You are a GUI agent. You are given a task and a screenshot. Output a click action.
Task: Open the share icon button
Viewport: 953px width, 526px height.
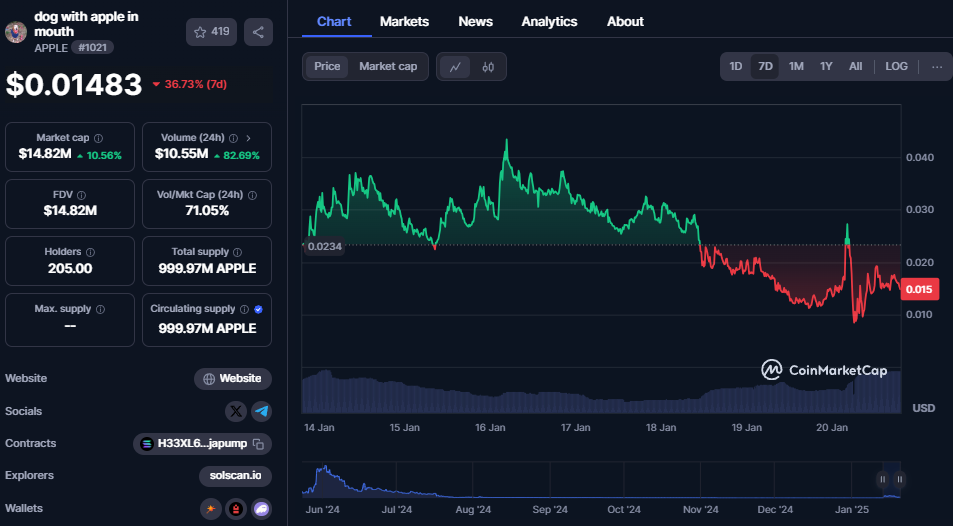pos(258,32)
